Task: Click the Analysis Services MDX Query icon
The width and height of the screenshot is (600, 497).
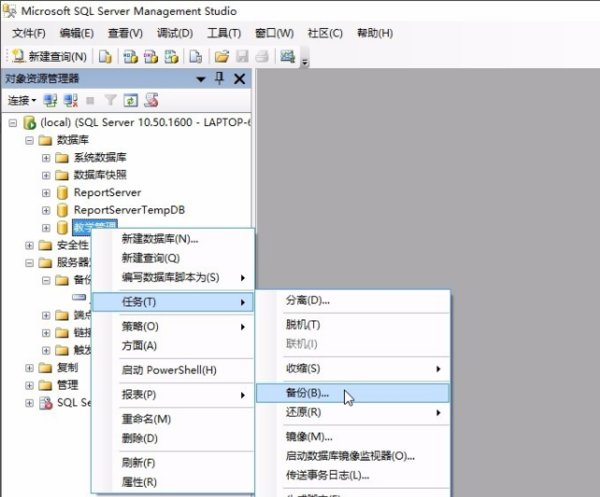Action: 130,57
